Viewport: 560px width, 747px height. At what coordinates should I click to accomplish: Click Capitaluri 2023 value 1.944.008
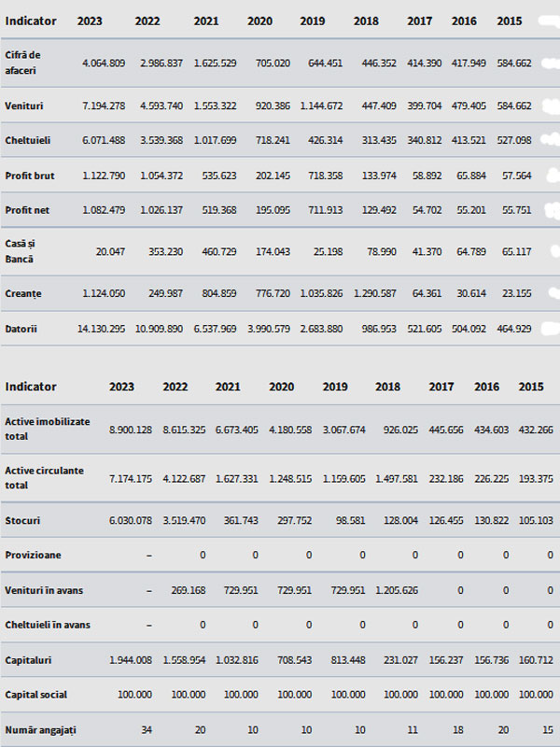coord(131,660)
